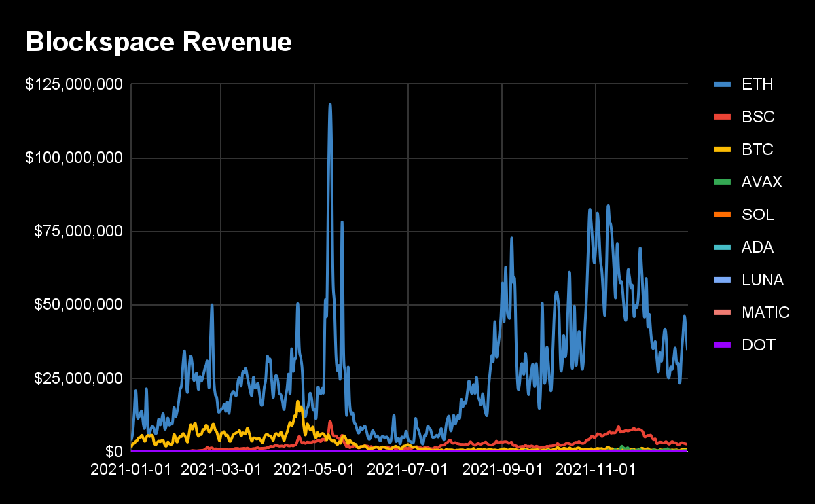Click the MATIC salmon legend swatch
815x504 pixels.
coord(723,312)
